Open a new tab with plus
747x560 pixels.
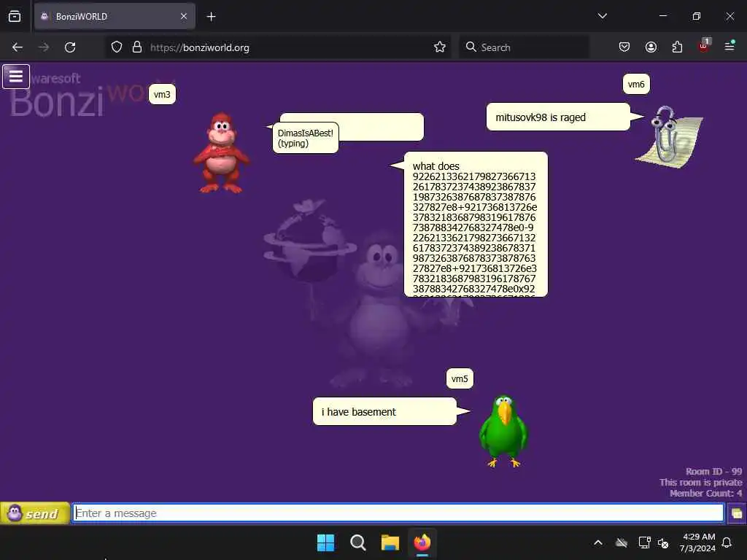click(211, 17)
